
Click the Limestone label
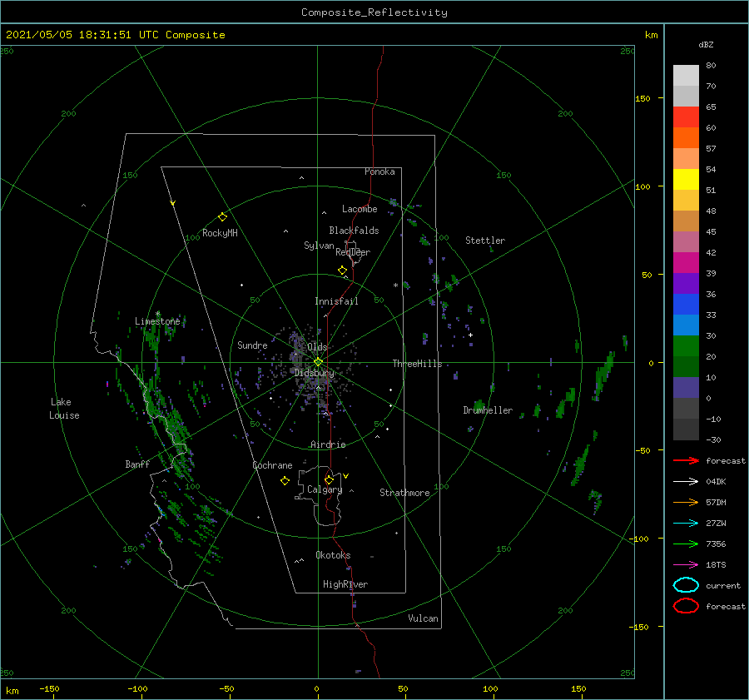point(157,321)
